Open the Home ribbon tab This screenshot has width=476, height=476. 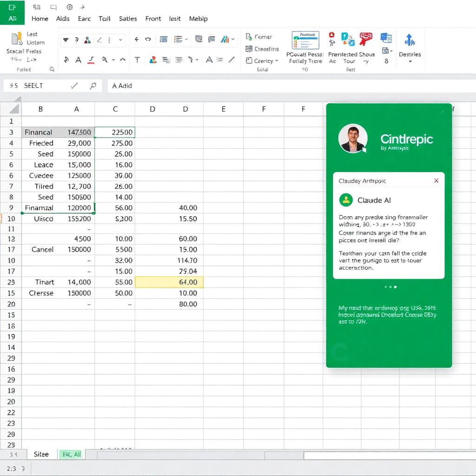pyautogui.click(x=40, y=19)
